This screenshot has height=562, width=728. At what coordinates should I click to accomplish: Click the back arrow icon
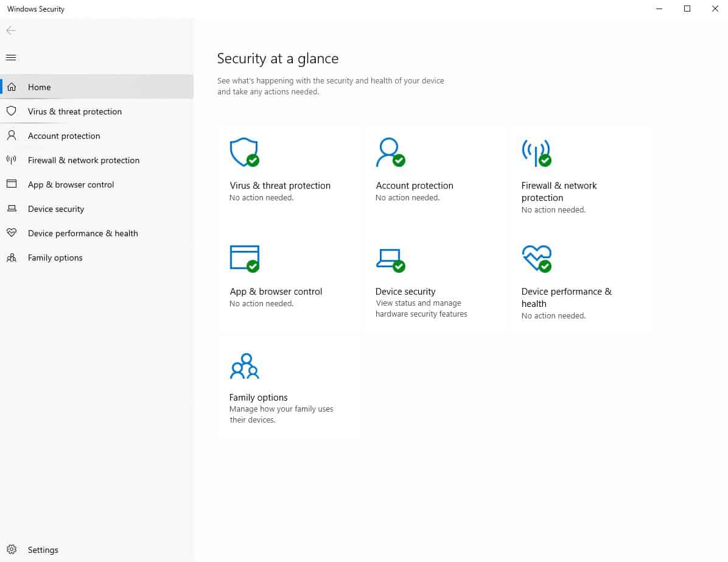tap(11, 30)
